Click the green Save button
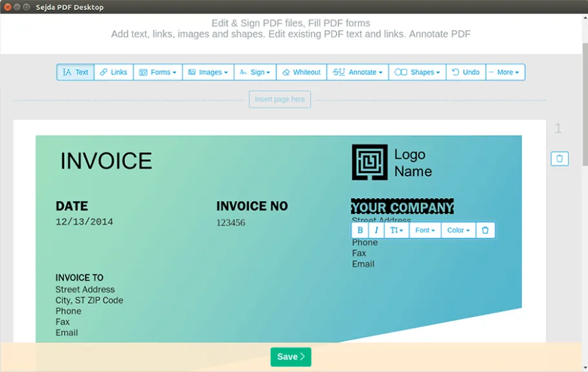This screenshot has height=372, width=588. (291, 356)
